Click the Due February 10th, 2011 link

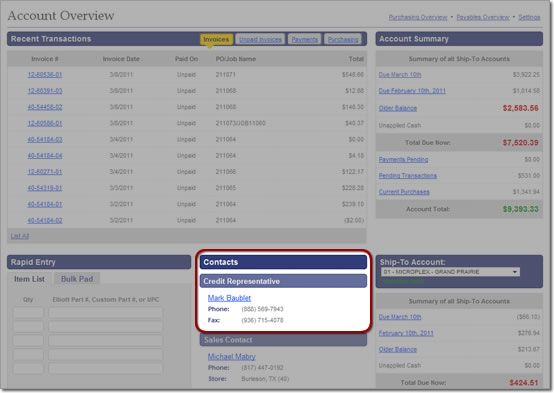coord(412,91)
